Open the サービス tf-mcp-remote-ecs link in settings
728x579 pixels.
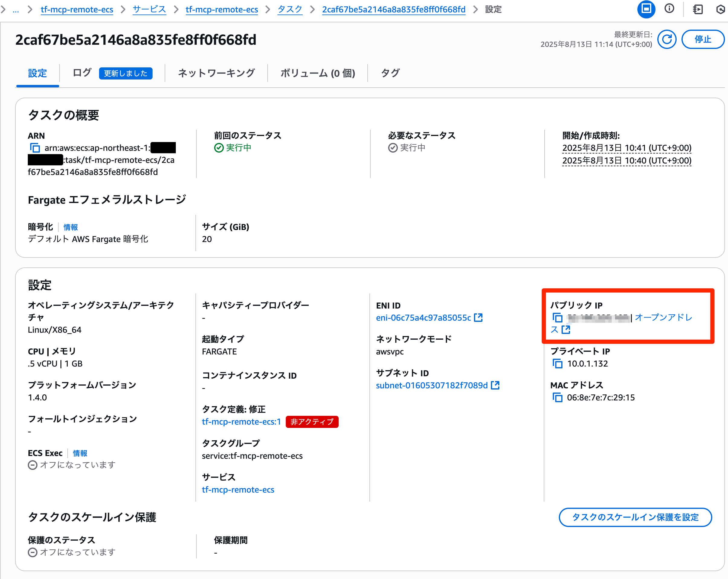coord(238,490)
